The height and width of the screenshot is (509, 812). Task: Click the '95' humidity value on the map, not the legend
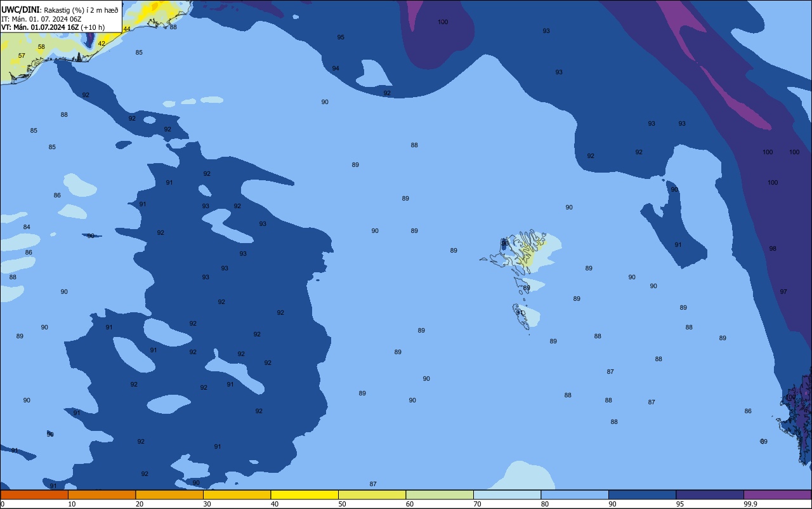[341, 37]
